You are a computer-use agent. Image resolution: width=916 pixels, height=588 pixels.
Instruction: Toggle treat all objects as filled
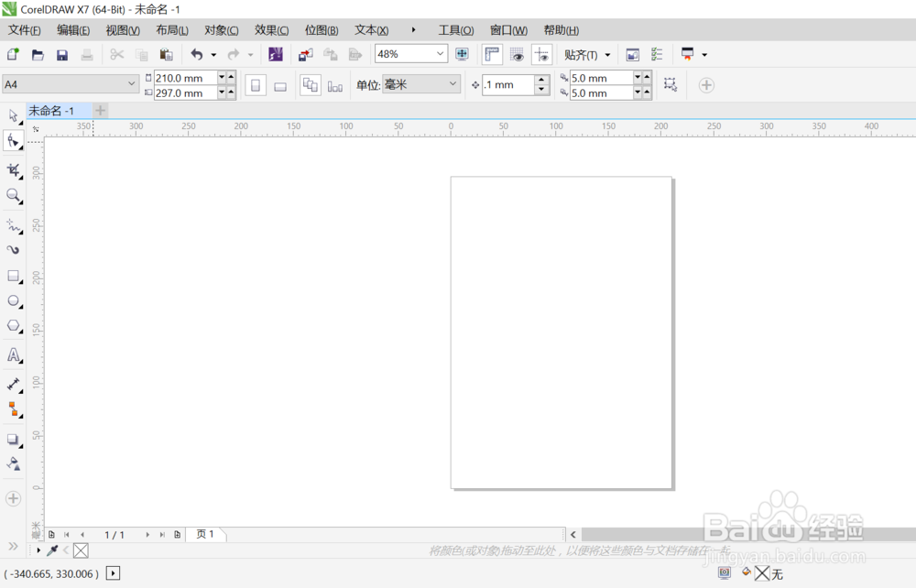pos(671,84)
